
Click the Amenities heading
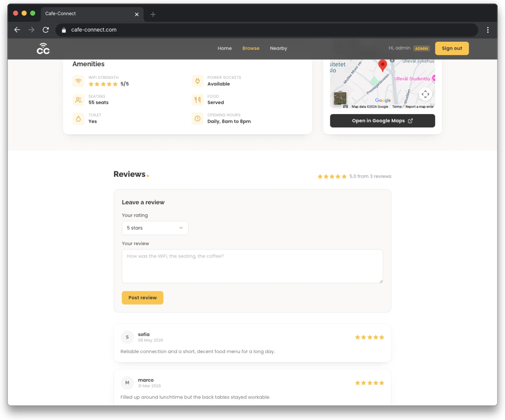(x=88, y=64)
